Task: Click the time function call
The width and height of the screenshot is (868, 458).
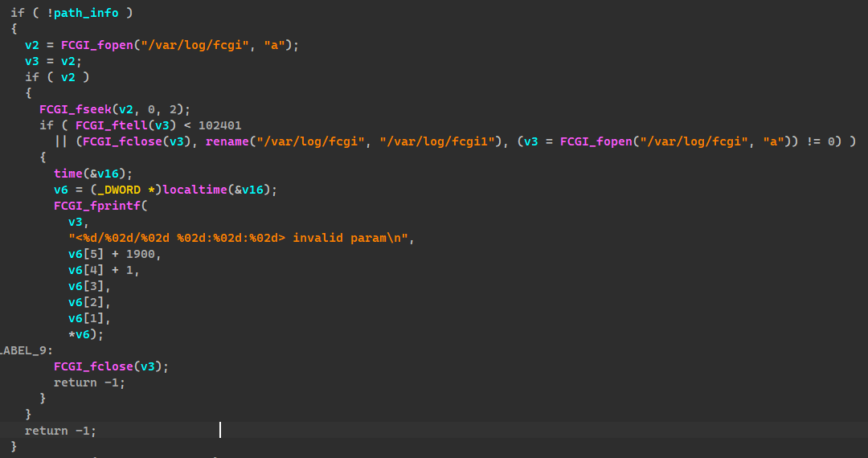Action: 68,174
